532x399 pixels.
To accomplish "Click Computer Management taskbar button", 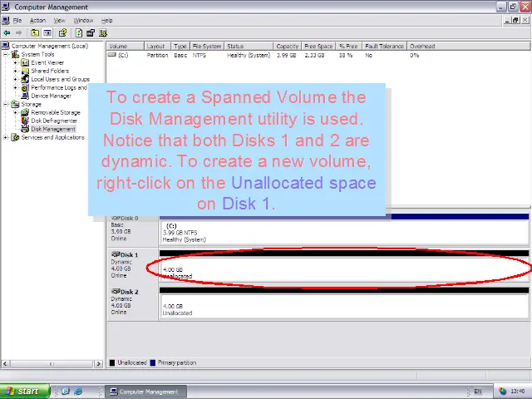I will point(145,392).
